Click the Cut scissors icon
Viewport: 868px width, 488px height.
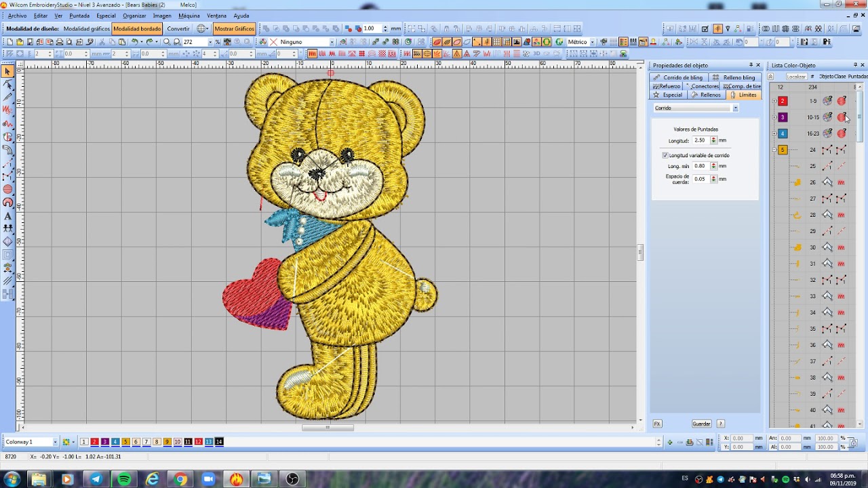coord(102,42)
